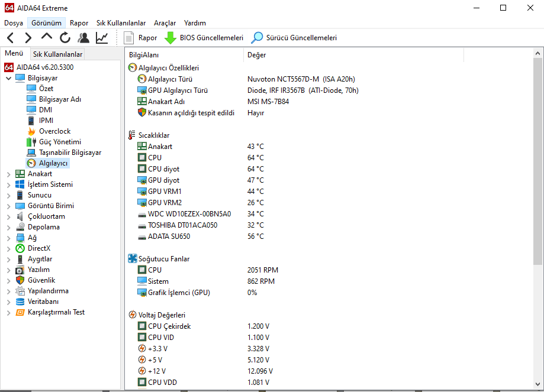The height and width of the screenshot is (392, 544).
Task: Click the Çokluortam speaker icon
Action: [x=20, y=216]
